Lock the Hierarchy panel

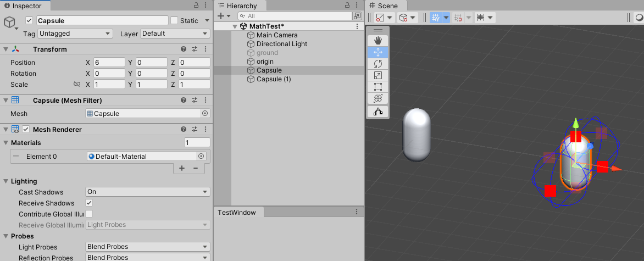(x=347, y=5)
